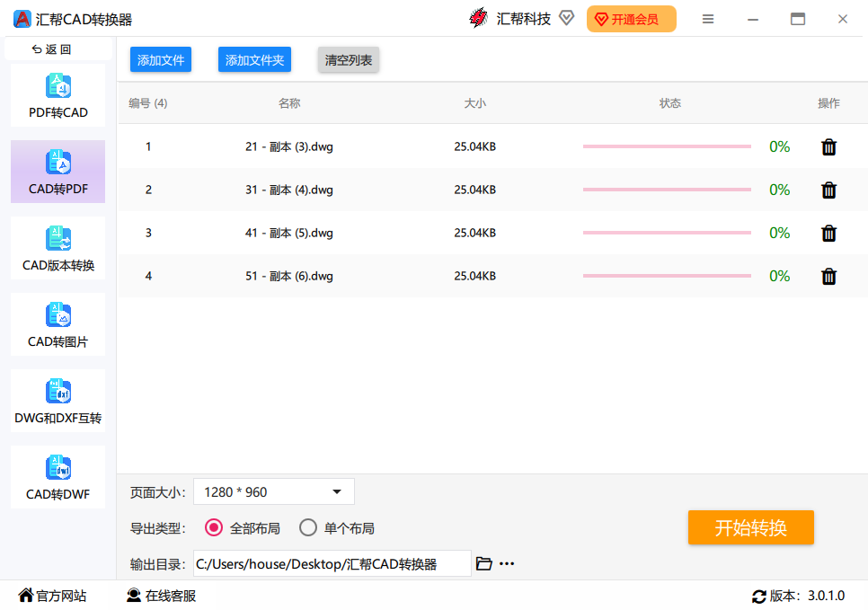The image size is (868, 610).
Task: Remove 51 - 副本 (6).dwg from the list
Action: click(x=828, y=276)
